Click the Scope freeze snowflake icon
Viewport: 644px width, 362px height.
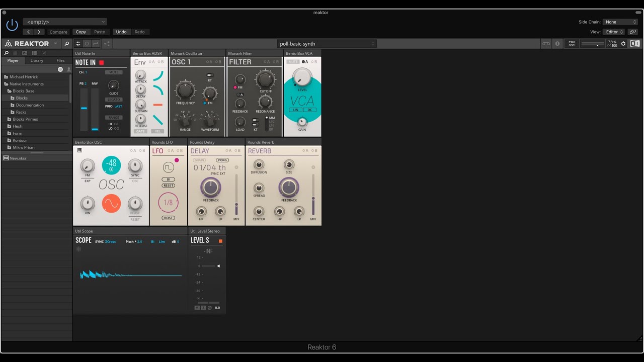[x=78, y=249]
